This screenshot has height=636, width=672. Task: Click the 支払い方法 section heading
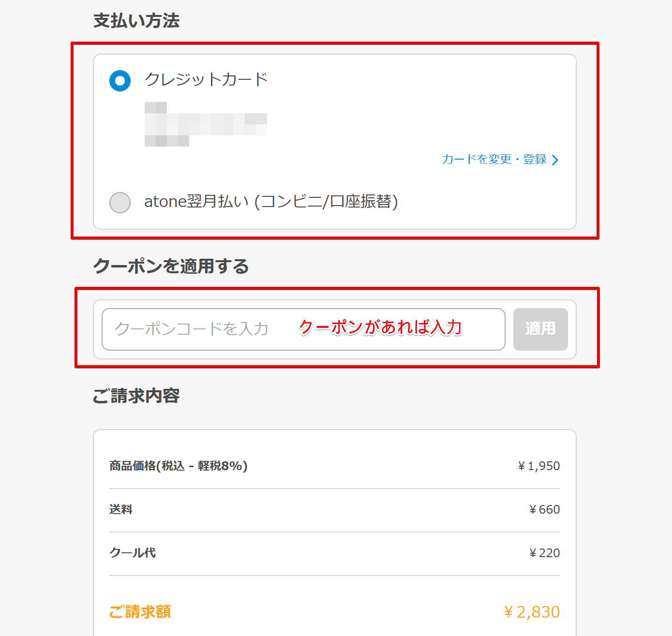(136, 21)
